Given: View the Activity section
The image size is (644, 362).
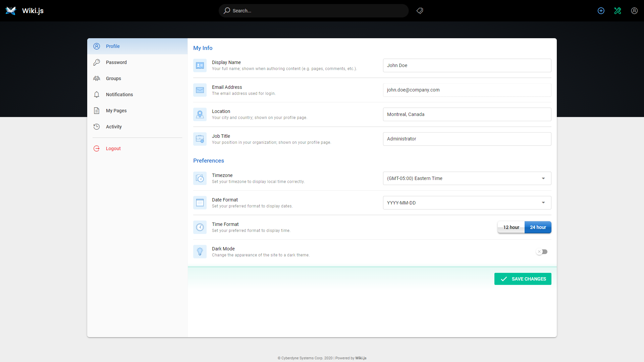Looking at the screenshot, I should [x=138, y=127].
